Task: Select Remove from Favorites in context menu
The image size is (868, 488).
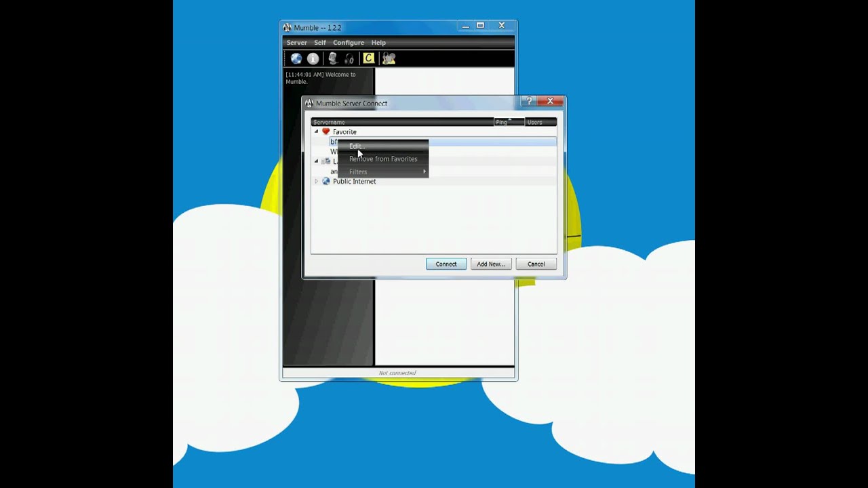Action: click(383, 159)
